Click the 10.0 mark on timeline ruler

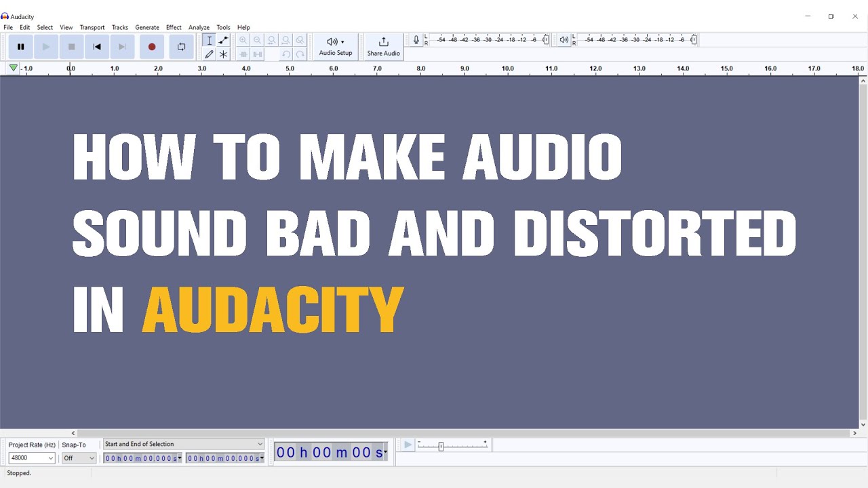pyautogui.click(x=508, y=68)
